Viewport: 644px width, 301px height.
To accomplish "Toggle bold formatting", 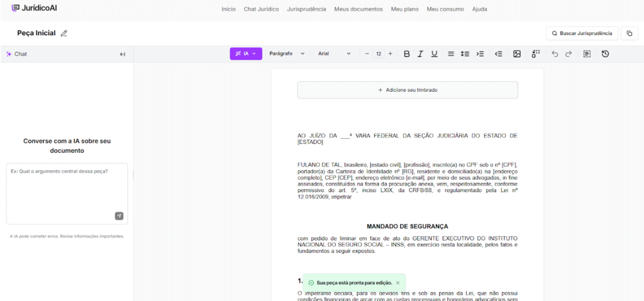I will coord(407,54).
